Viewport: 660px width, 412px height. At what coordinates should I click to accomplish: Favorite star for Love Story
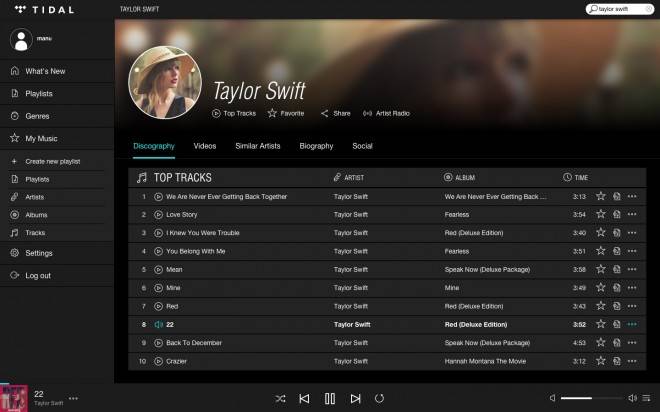(x=601, y=214)
